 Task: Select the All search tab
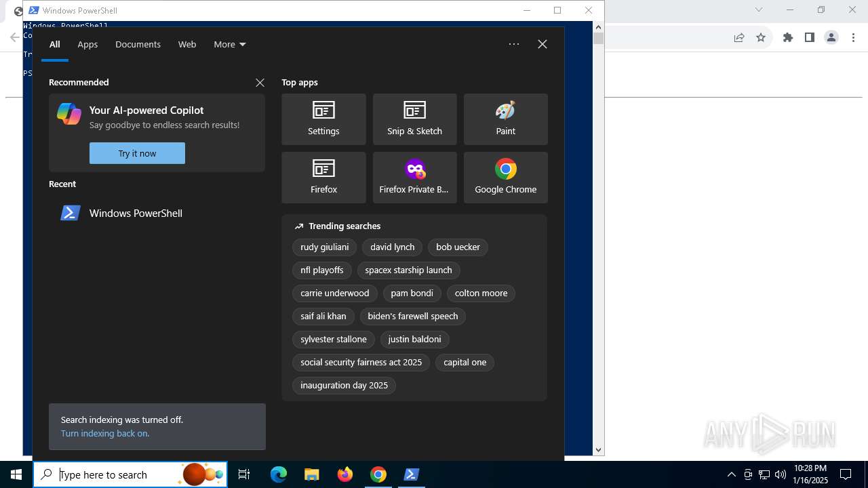pyautogui.click(x=55, y=44)
